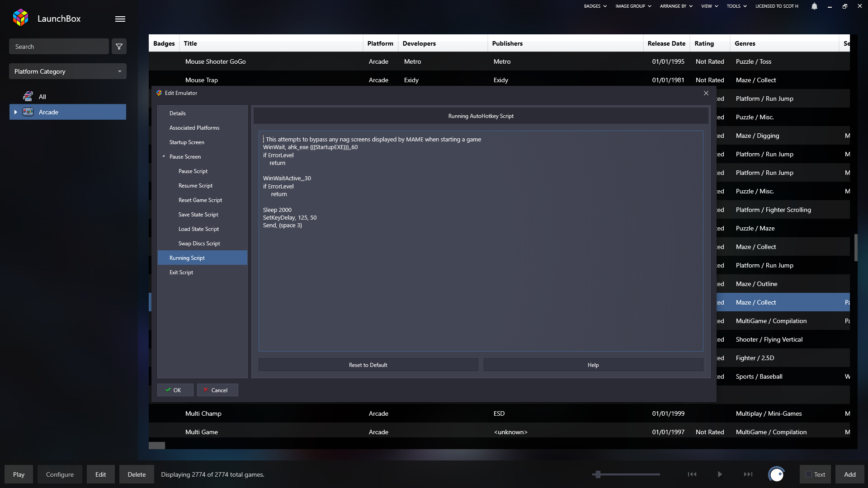Click the Add button
The width and height of the screenshot is (868, 488).
coord(850,474)
